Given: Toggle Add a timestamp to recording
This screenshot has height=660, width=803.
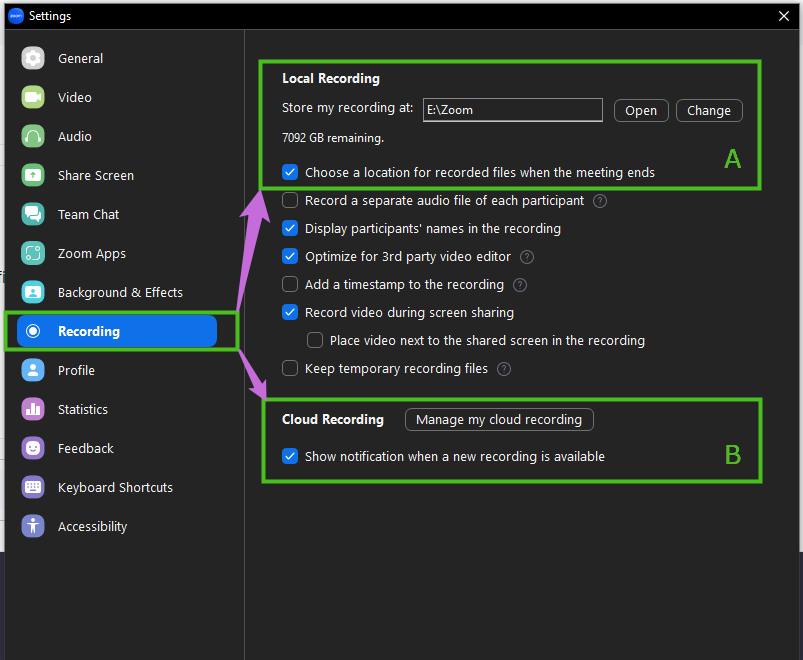Looking at the screenshot, I should [x=290, y=284].
